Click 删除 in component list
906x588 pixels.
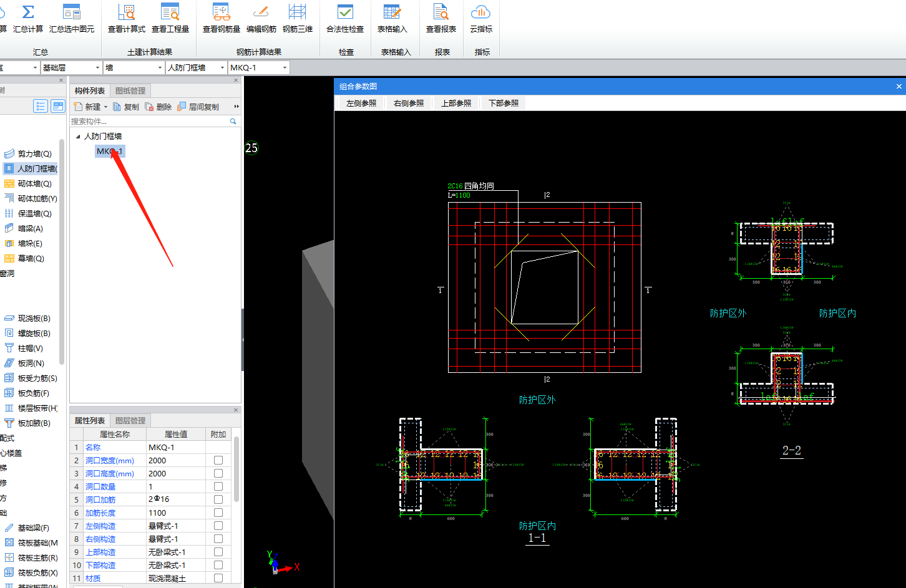tap(158, 107)
